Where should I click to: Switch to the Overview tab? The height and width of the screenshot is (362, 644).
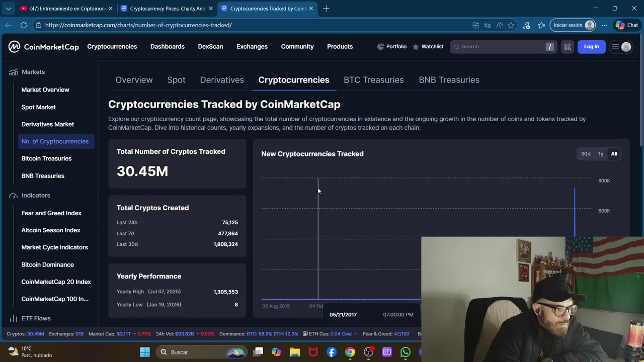tap(134, 80)
